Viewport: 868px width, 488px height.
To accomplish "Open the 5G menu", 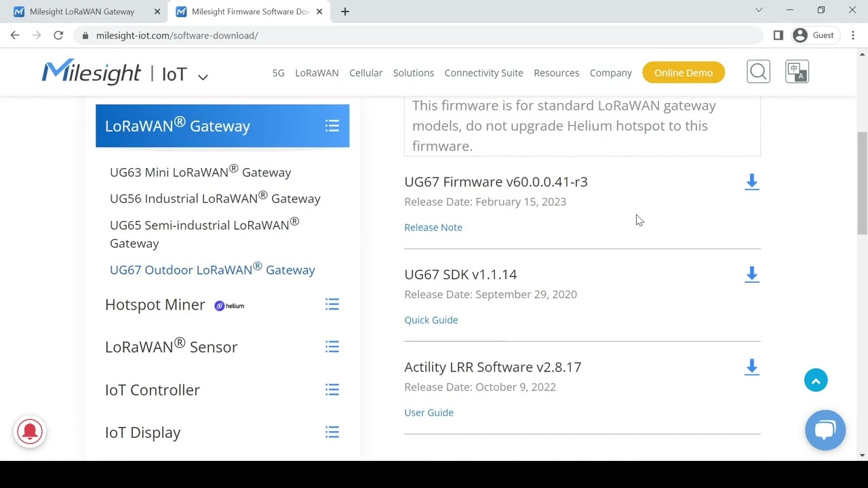I will [x=278, y=73].
